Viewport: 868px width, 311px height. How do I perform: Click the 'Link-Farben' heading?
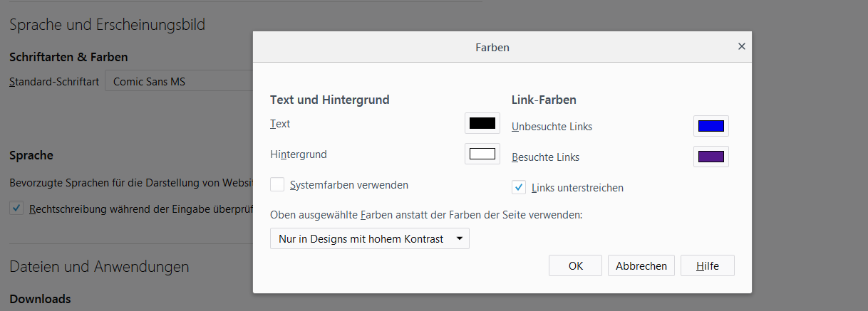pos(544,100)
